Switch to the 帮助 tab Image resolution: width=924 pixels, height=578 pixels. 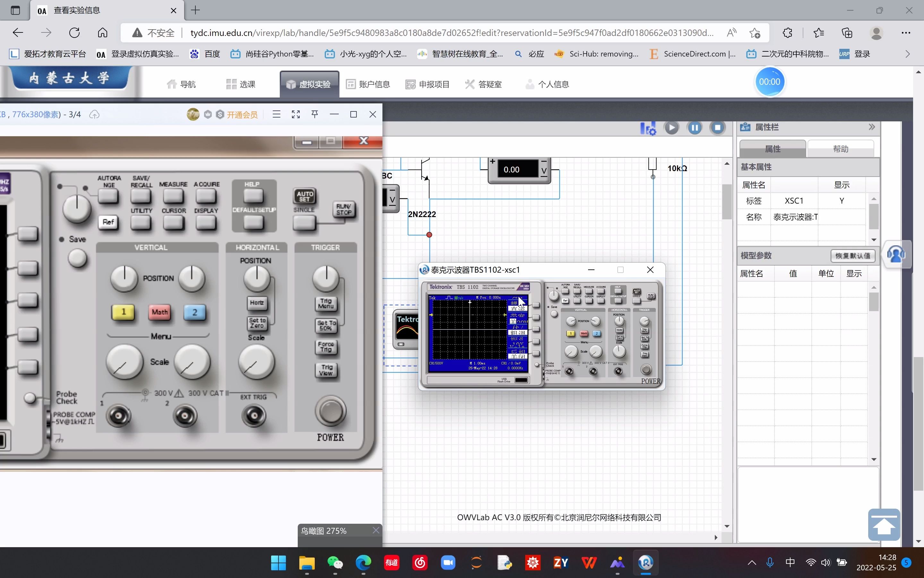[840, 149]
